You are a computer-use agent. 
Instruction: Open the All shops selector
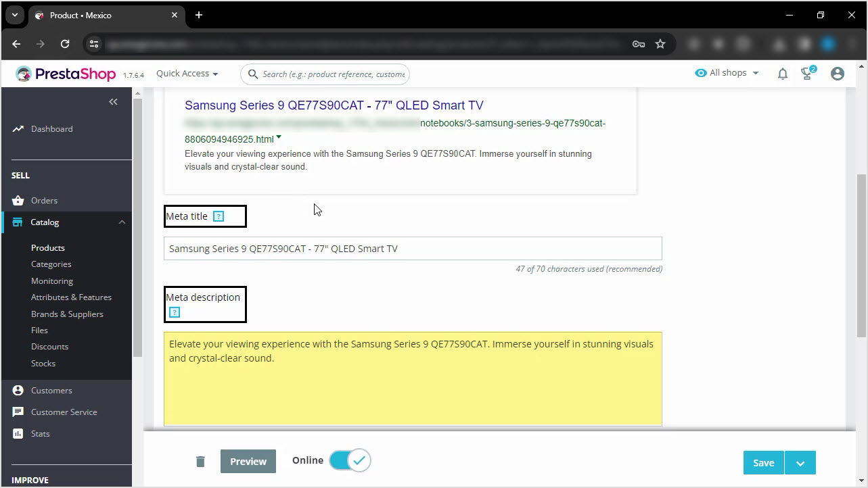pos(727,73)
